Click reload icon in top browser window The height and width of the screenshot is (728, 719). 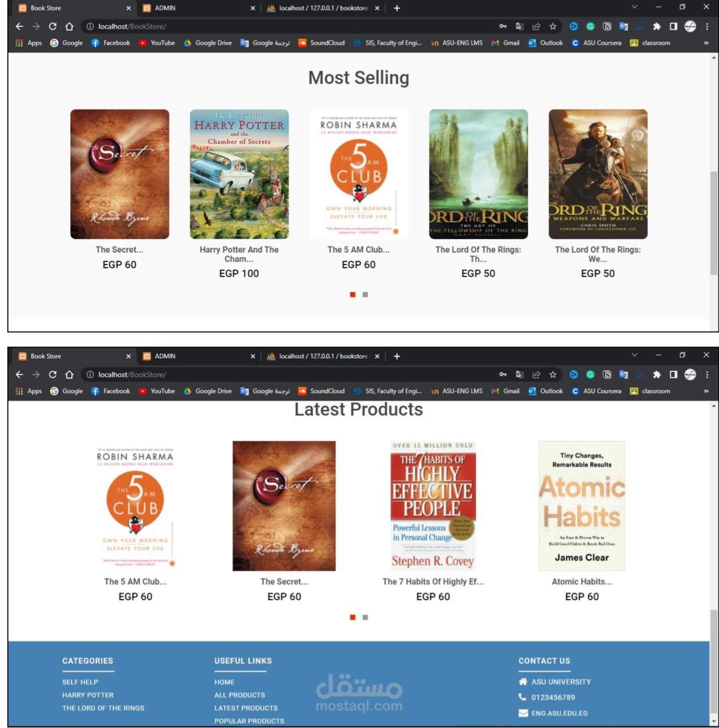tap(52, 26)
